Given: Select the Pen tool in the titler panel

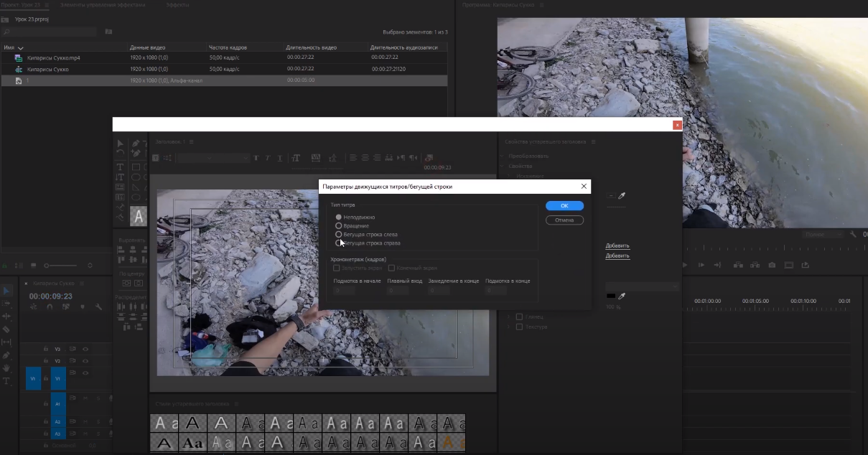Looking at the screenshot, I should (137, 142).
